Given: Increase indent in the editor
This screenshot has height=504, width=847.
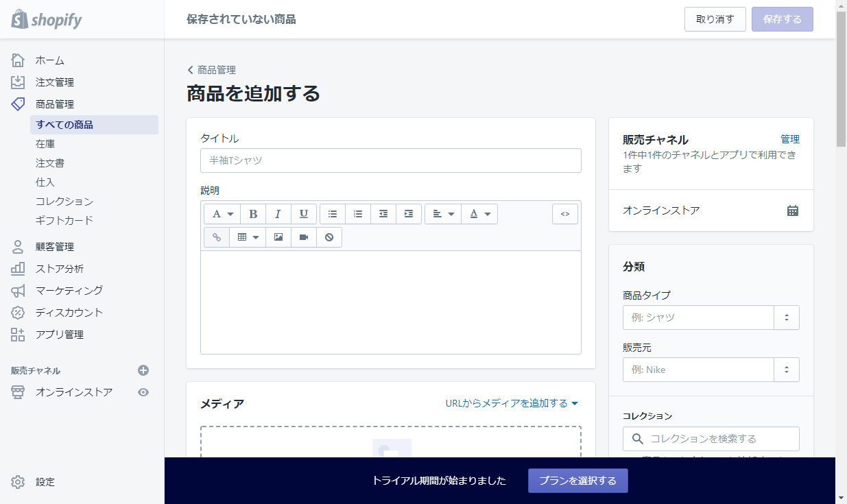Looking at the screenshot, I should (x=409, y=214).
